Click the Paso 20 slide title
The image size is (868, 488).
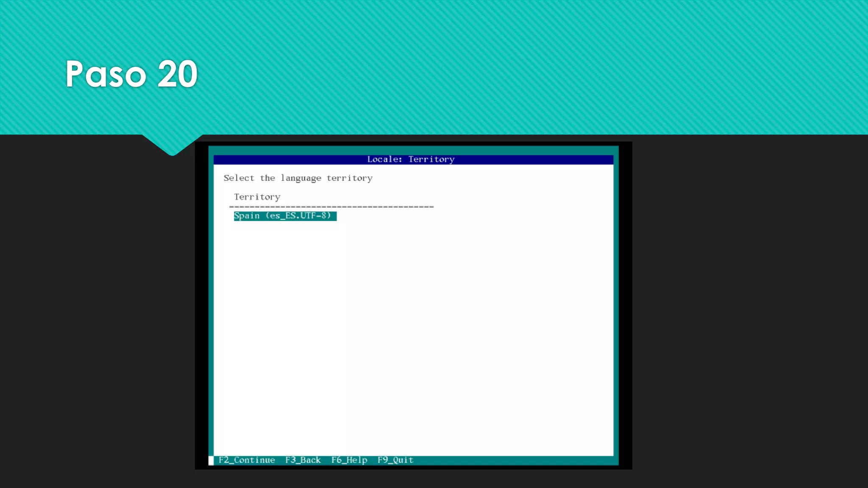point(131,74)
